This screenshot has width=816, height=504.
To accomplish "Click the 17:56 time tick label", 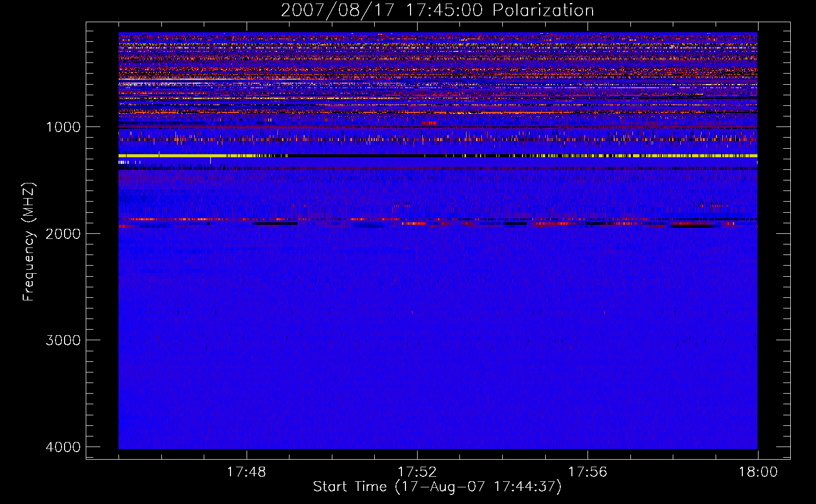I will [588, 472].
